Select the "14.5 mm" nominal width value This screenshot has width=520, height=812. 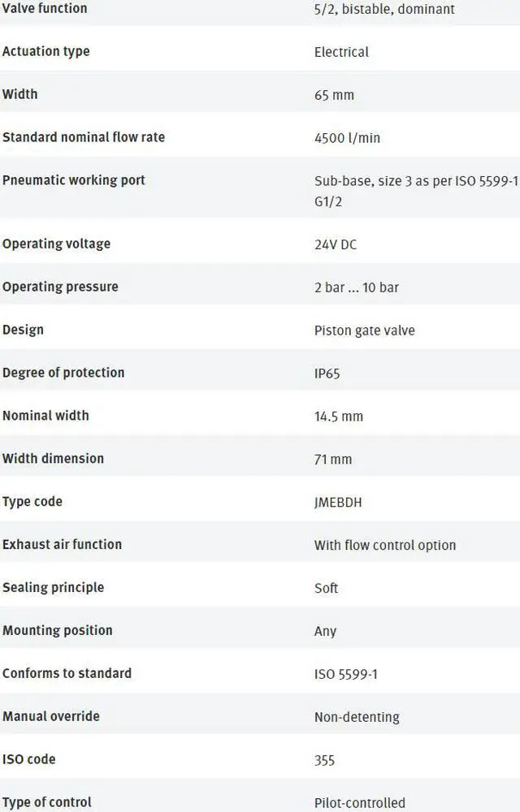click(x=339, y=417)
